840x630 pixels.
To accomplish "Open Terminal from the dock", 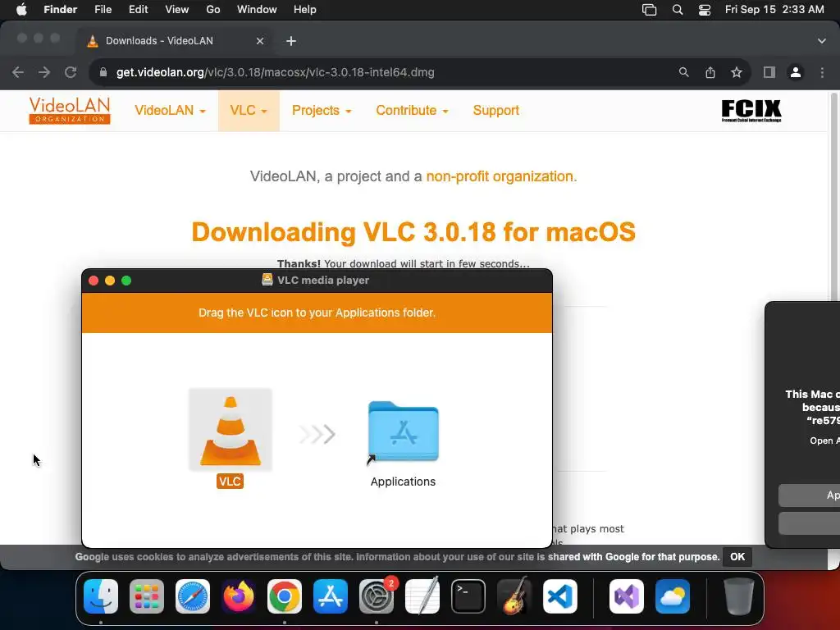I will click(468, 596).
